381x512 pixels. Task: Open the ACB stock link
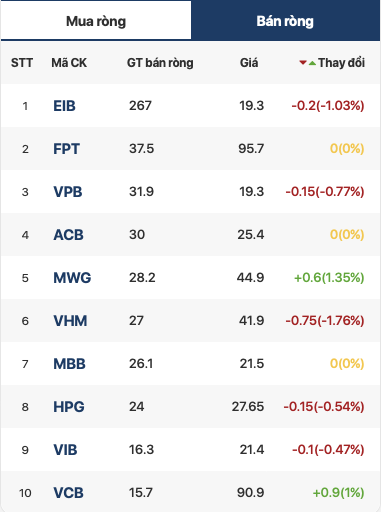[68, 235]
